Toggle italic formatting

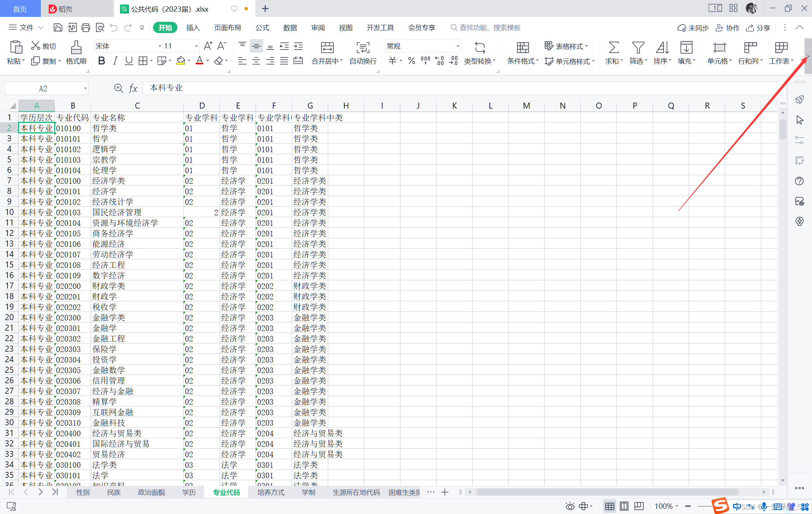tap(115, 60)
